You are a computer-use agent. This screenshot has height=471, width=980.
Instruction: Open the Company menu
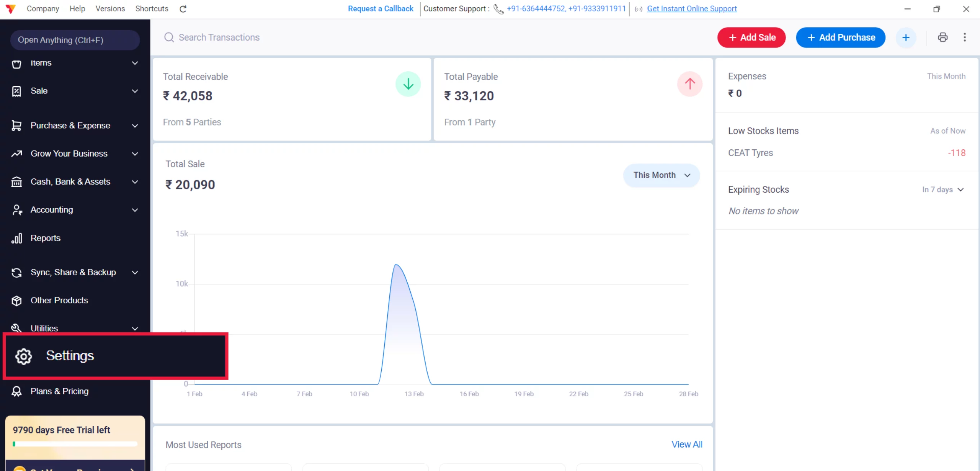coord(42,8)
